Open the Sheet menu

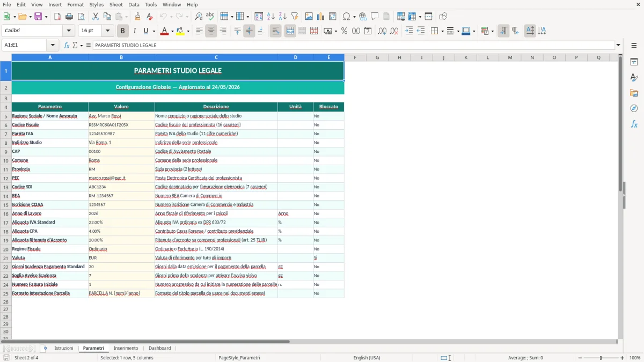(x=116, y=4)
